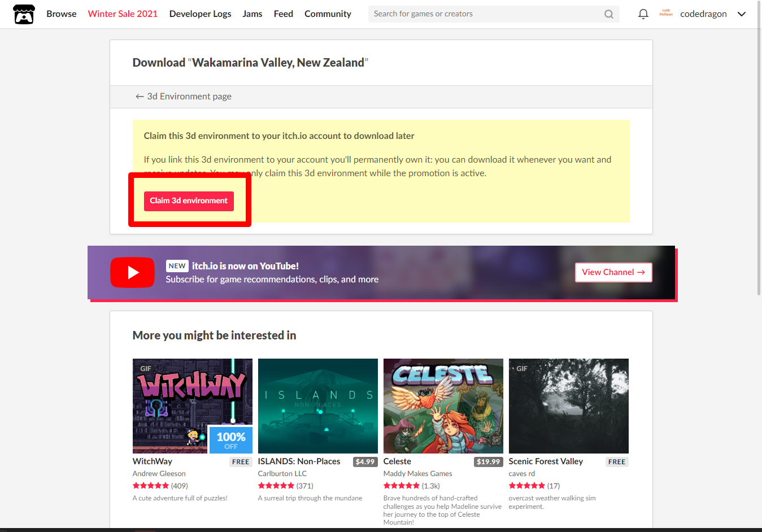This screenshot has width=762, height=532.
Task: Click "A cute adventure full of puzzles!" text
Action: tap(180, 498)
